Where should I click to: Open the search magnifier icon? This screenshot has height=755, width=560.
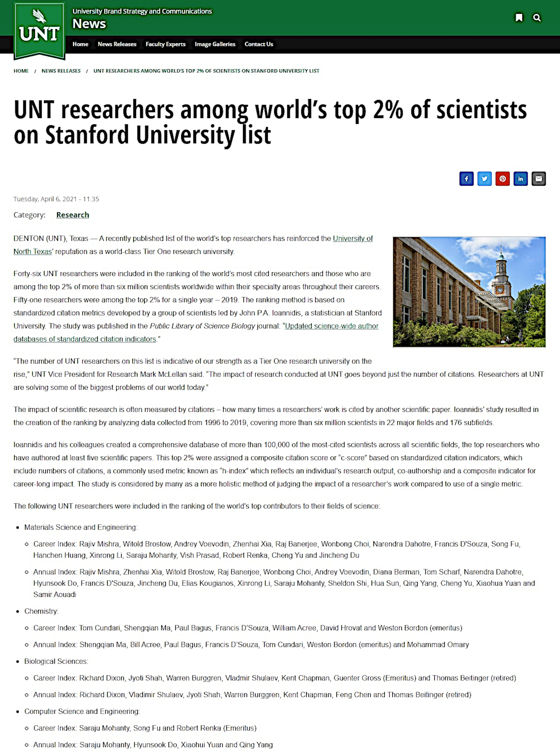[x=537, y=18]
